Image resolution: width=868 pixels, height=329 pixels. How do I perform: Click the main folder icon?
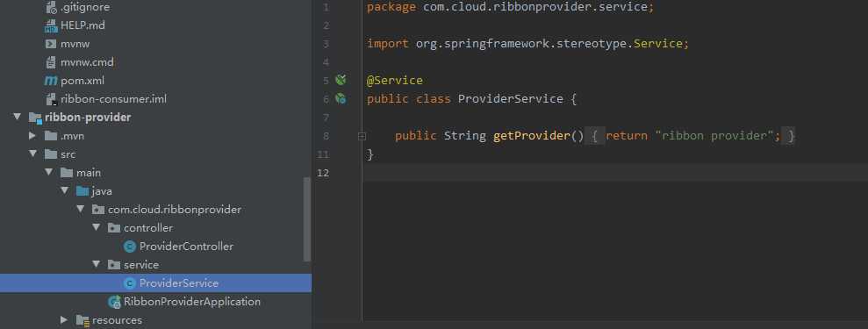pos(67,173)
